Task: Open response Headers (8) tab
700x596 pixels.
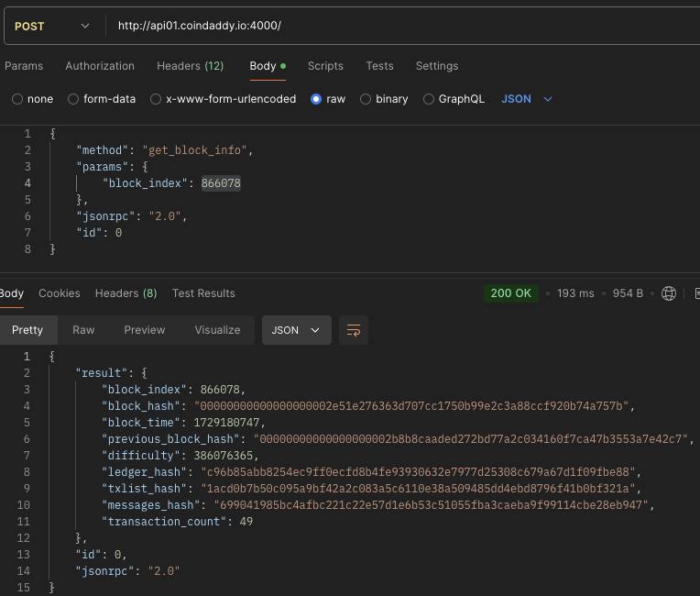Action: [x=126, y=293]
